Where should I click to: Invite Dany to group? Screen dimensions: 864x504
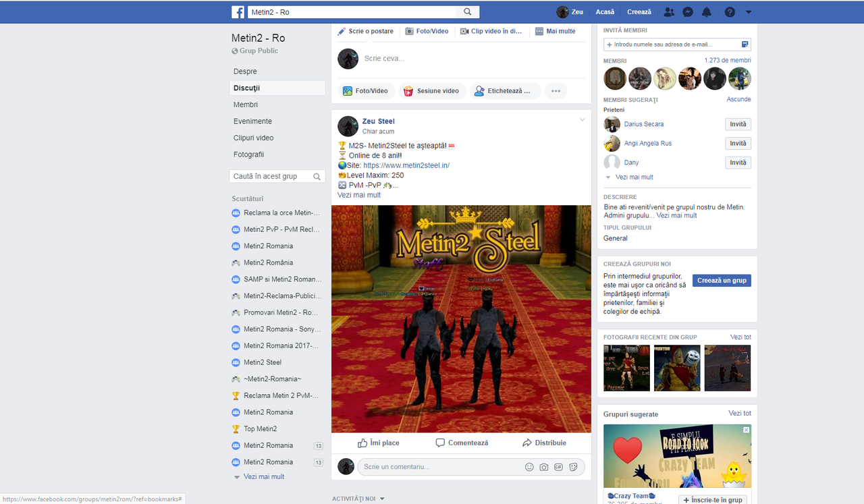738,163
